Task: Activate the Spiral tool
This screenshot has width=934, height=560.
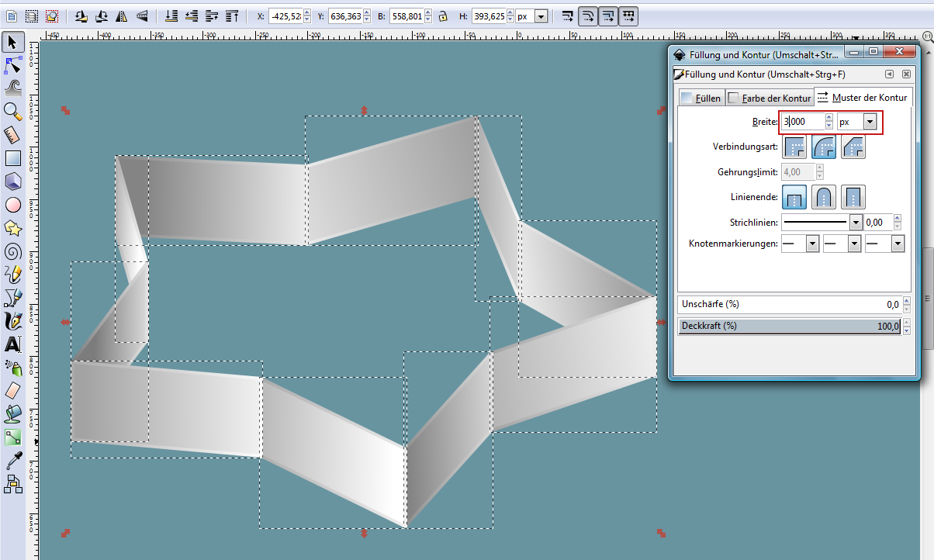Action: (12, 251)
